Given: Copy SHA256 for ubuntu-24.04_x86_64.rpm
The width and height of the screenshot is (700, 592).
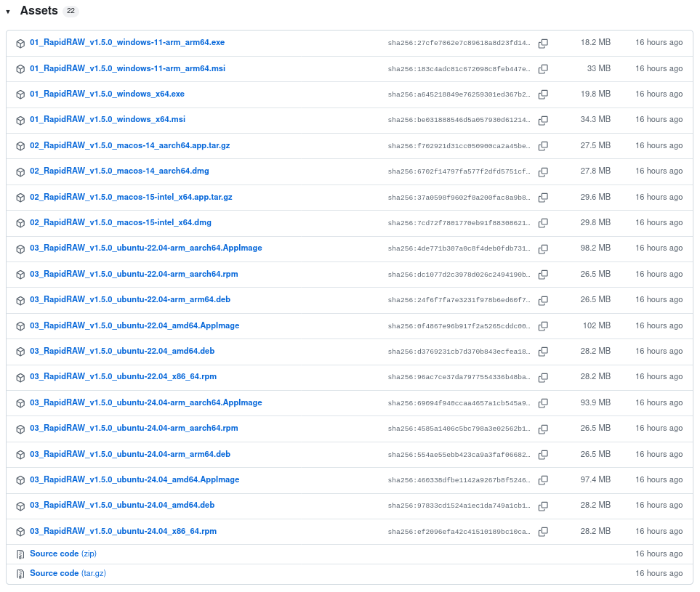Looking at the screenshot, I should point(543,531).
